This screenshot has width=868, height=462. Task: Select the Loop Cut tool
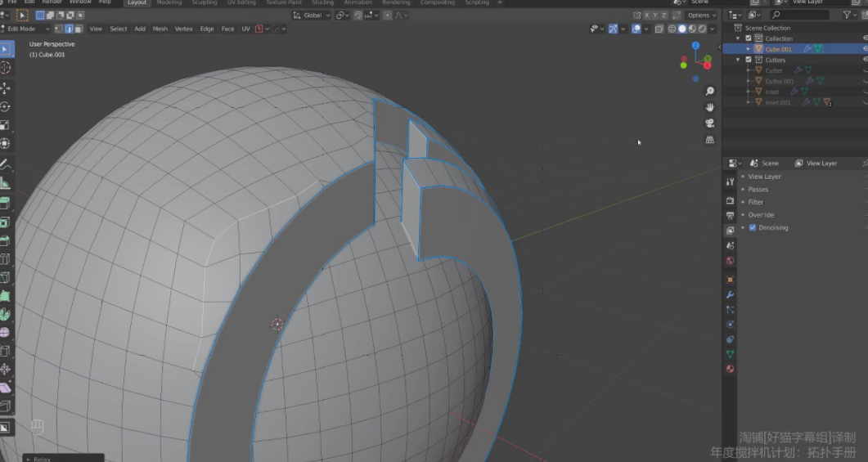click(6, 258)
